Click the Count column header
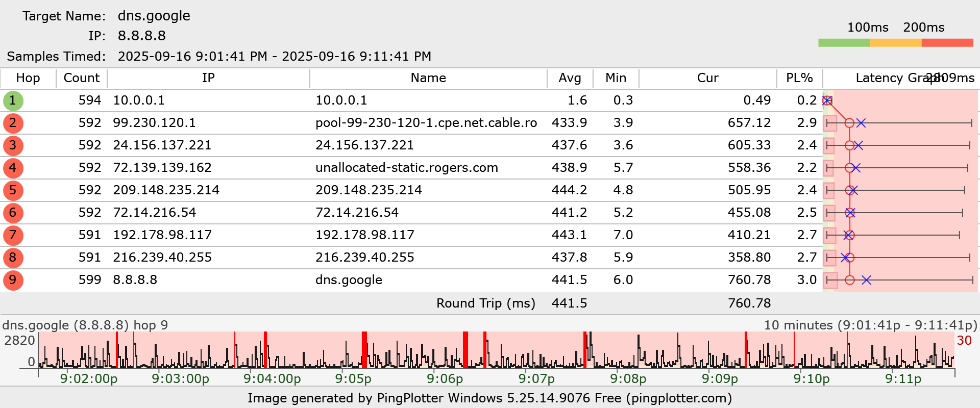This screenshot has height=408, width=980. (82, 78)
